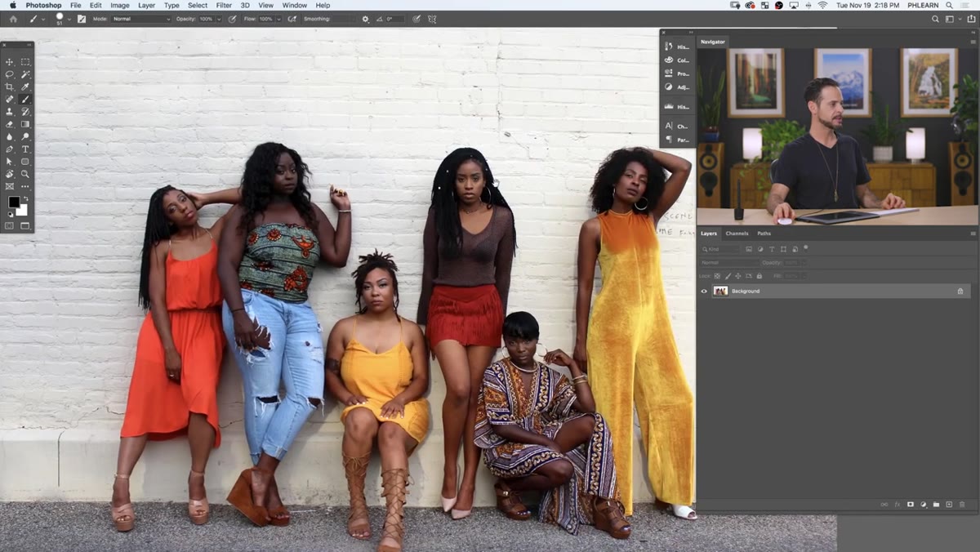Select the Lasso tool
980x552 pixels.
(x=10, y=74)
